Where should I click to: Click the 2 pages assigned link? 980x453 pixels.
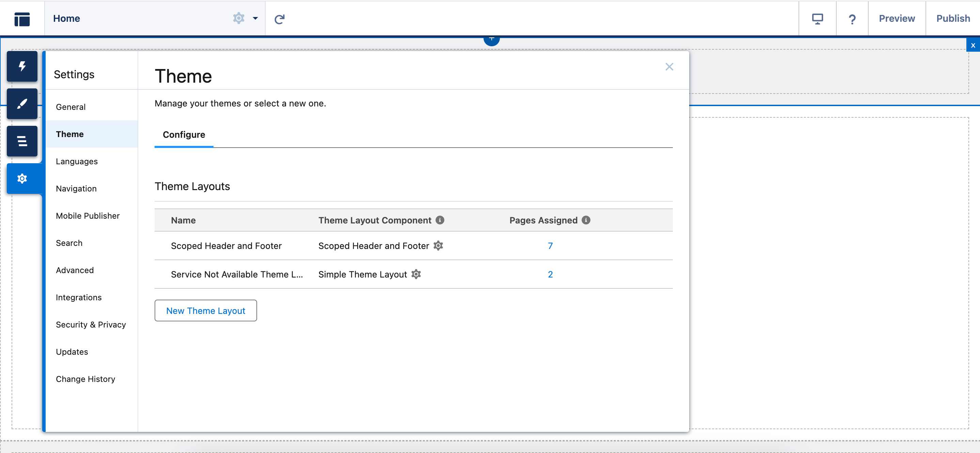(550, 274)
